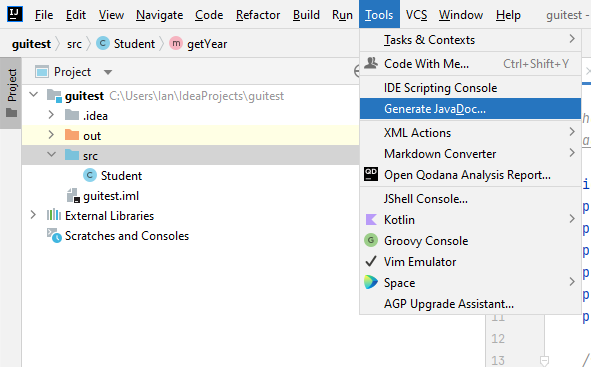Expand the .idea folder node
The image size is (591, 367).
51,115
